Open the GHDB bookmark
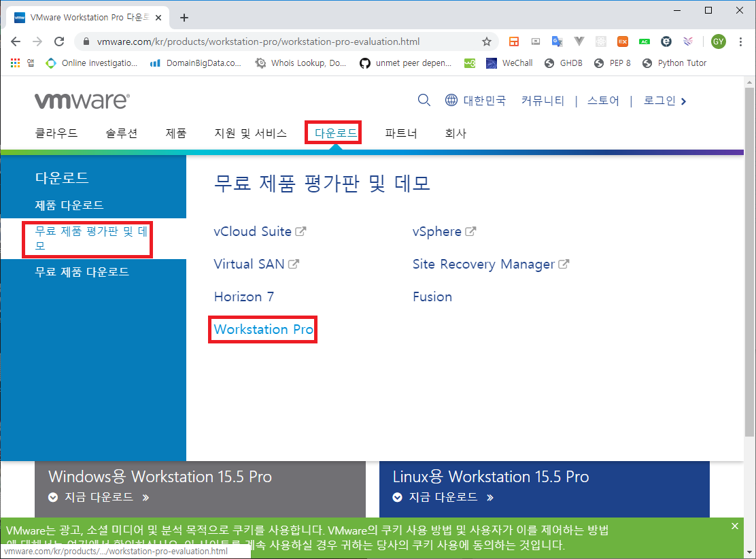The width and height of the screenshot is (756, 559). [x=563, y=63]
